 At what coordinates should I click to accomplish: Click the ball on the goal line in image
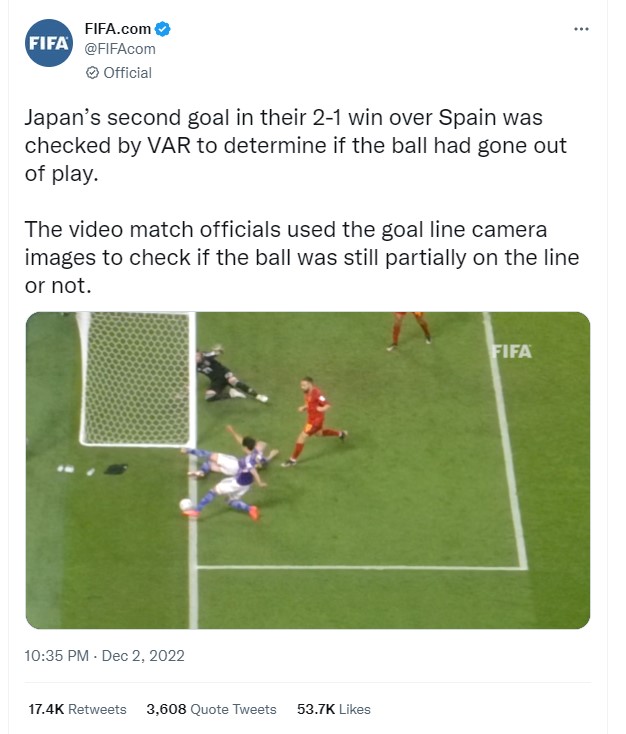[x=186, y=505]
